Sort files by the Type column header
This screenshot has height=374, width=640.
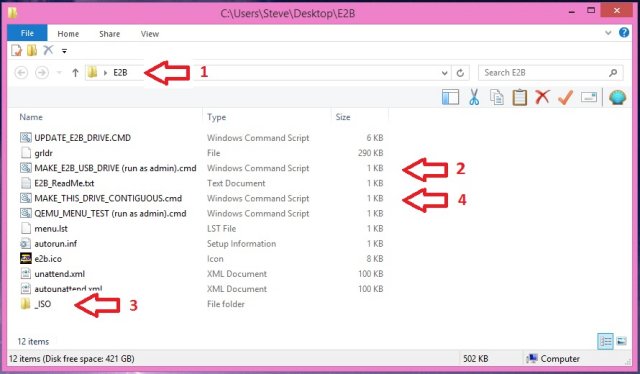click(x=216, y=117)
